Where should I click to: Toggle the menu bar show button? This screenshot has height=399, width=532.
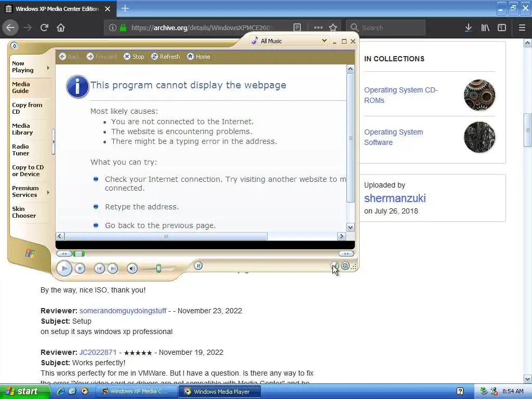pyautogui.click(x=14, y=46)
